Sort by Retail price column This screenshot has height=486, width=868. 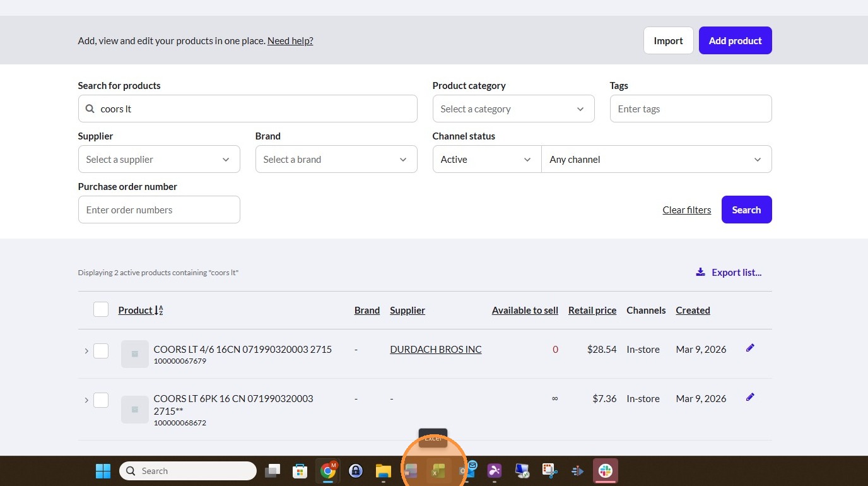tap(592, 310)
